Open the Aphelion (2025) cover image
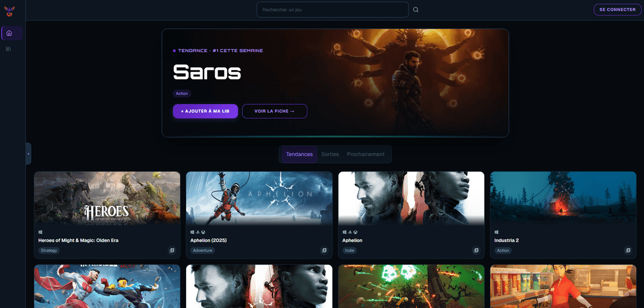 259,198
